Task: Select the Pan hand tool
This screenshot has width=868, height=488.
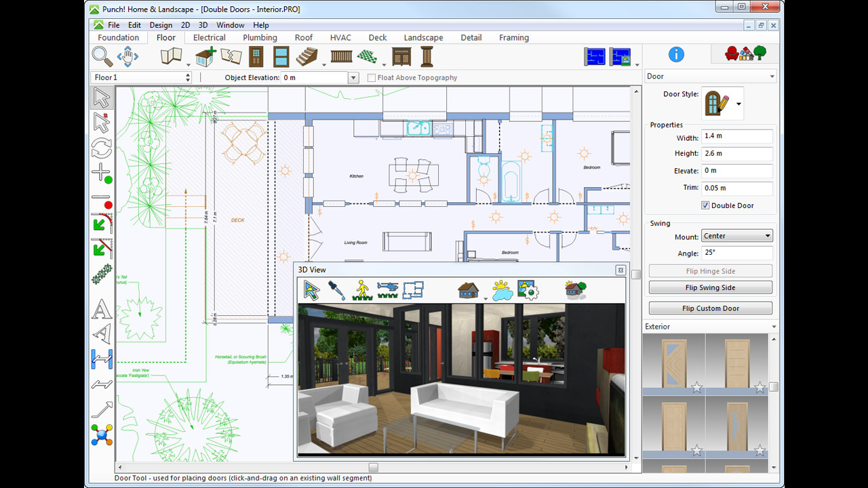Action: pyautogui.click(x=127, y=57)
